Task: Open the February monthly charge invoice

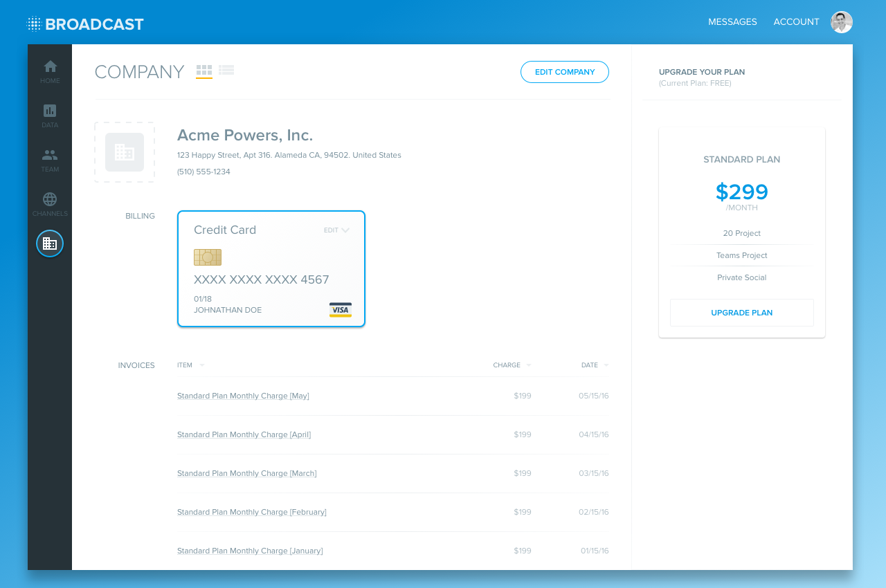Action: [251, 512]
